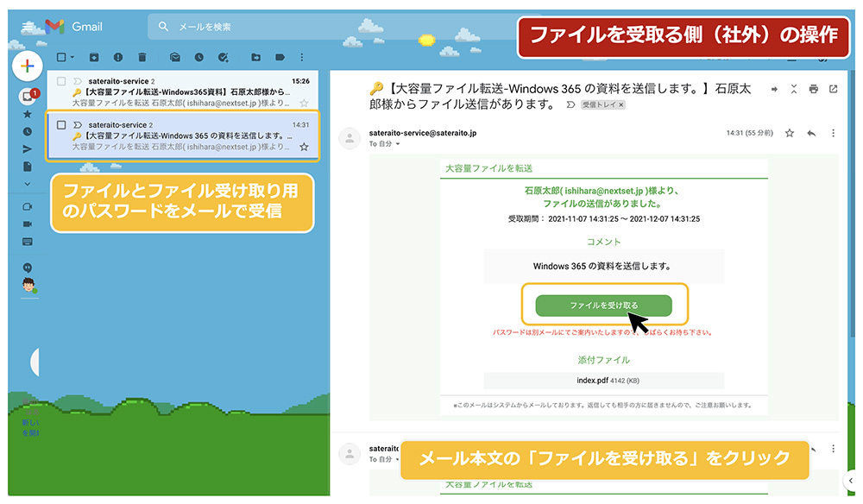863x504 pixels.
Task: Click the keyboard icon in sidebar
Action: [27, 242]
